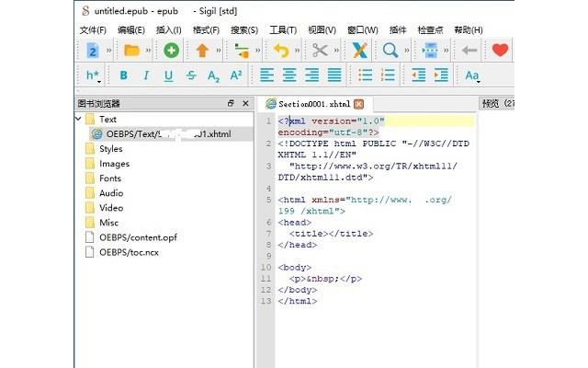The width and height of the screenshot is (588, 368).
Task: Open a file with the folder icon
Action: pos(131,50)
